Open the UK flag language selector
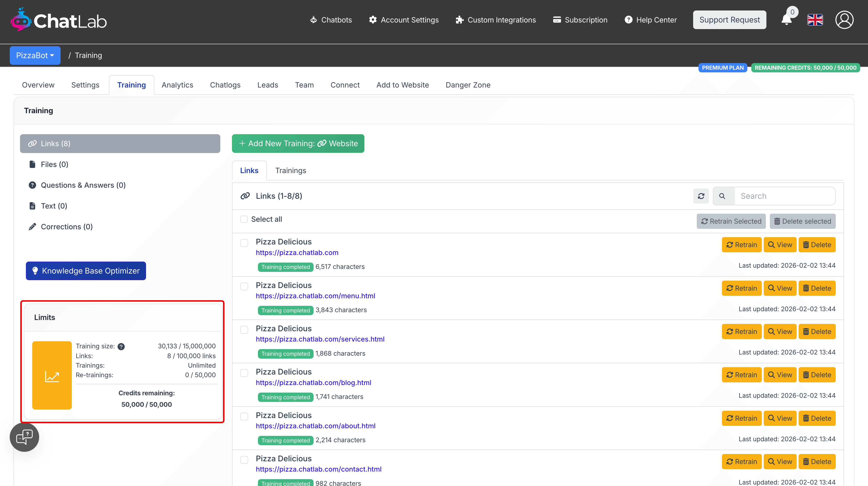868x486 pixels. coord(815,20)
